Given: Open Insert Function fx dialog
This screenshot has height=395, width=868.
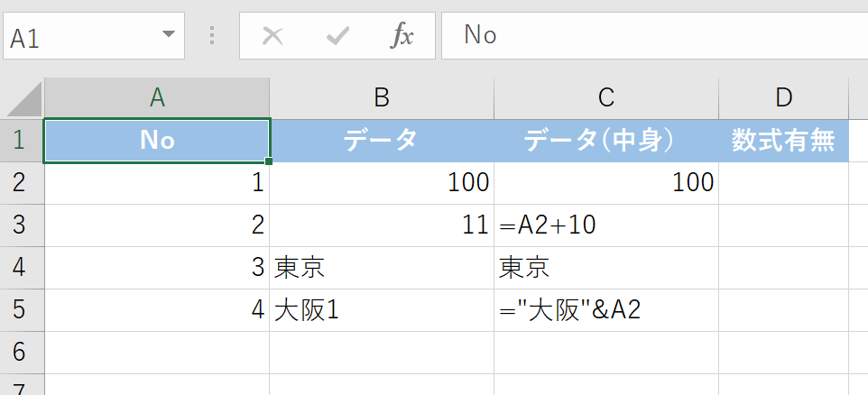Looking at the screenshot, I should (x=402, y=35).
